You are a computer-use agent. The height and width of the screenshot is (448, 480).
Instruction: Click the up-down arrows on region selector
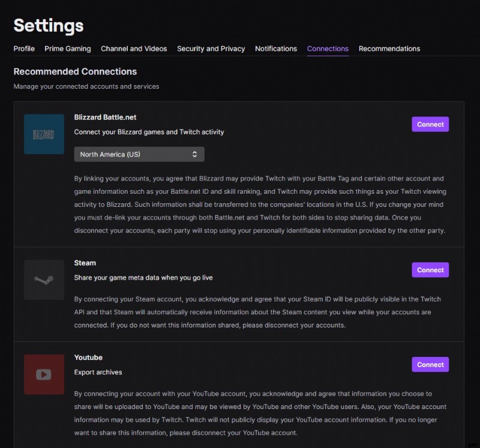194,154
